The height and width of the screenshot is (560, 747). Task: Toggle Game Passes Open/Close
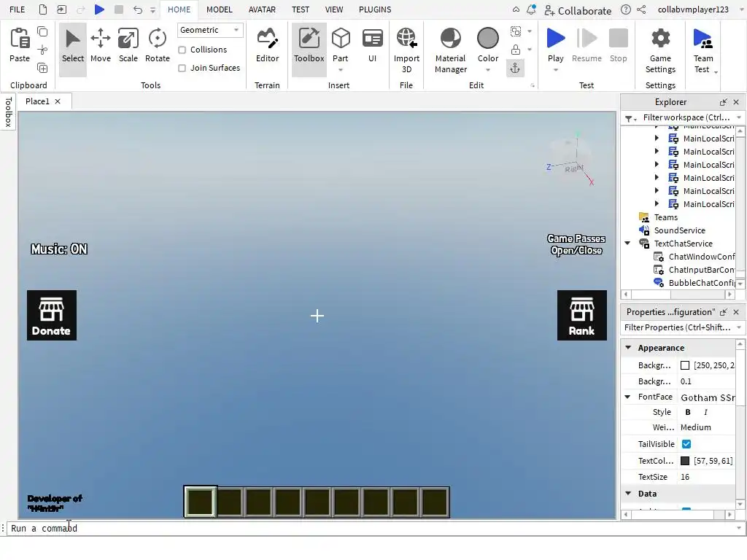(576, 244)
